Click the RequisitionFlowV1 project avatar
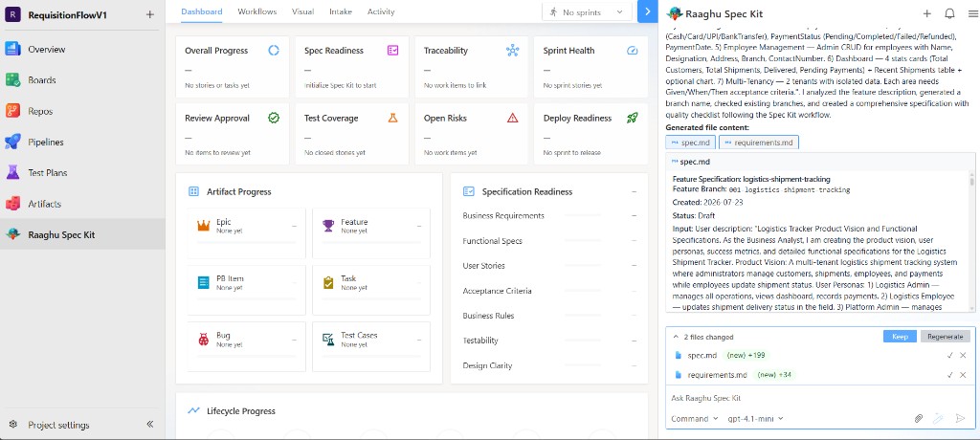The height and width of the screenshot is (440, 980). click(13, 15)
